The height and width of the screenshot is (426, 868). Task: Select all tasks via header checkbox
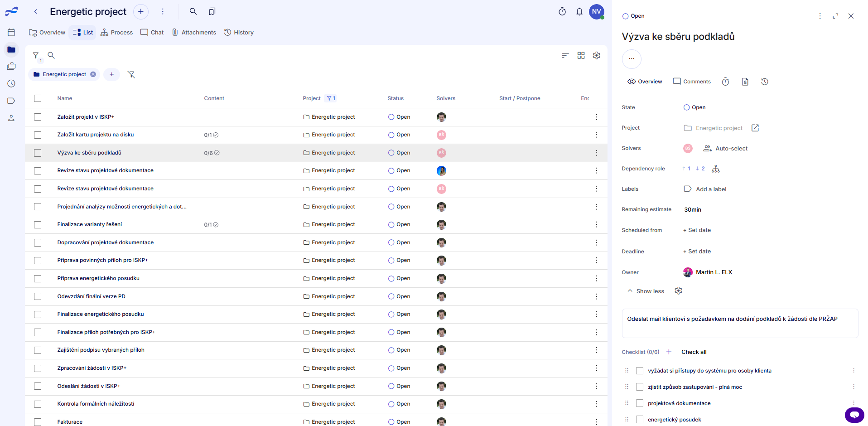[38, 98]
